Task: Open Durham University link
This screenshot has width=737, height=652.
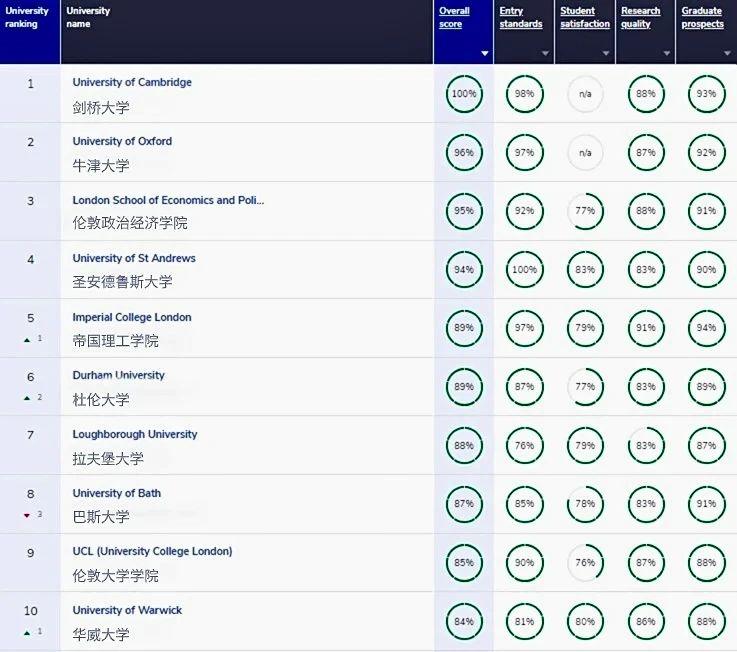Action: 118,375
